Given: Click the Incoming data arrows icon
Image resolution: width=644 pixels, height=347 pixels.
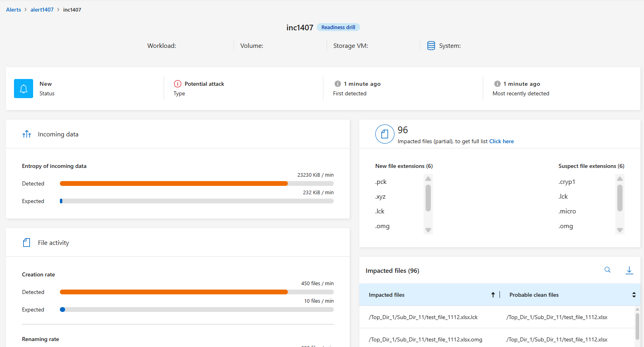Looking at the screenshot, I should tap(27, 134).
